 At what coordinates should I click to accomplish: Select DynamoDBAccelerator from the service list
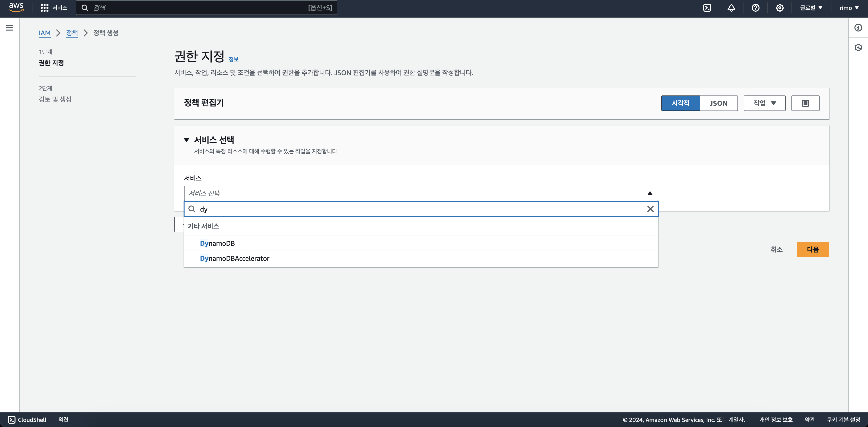coord(234,258)
